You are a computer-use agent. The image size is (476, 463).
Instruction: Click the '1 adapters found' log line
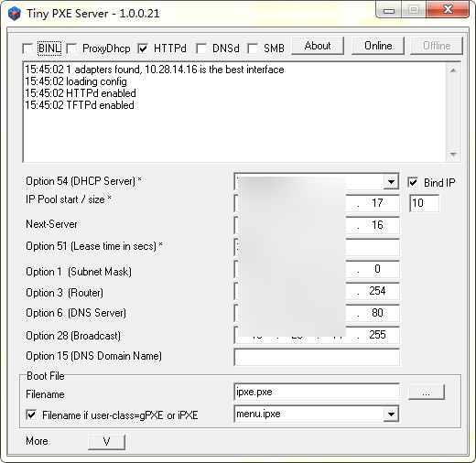click(x=155, y=70)
